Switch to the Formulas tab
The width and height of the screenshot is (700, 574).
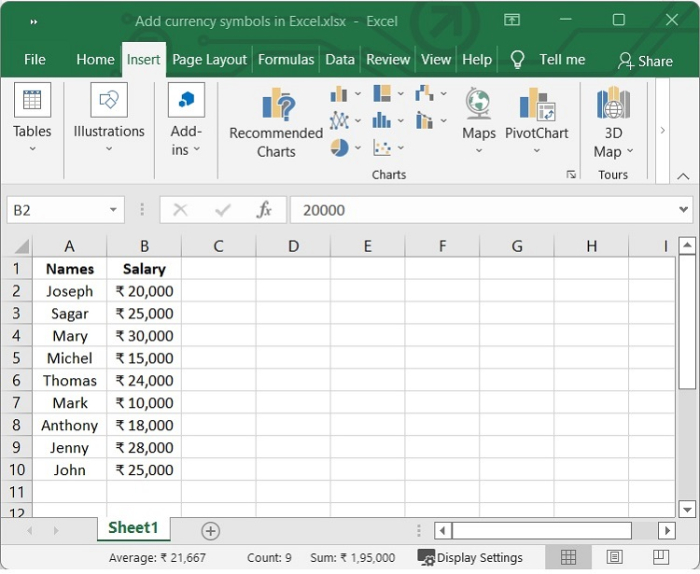pos(286,59)
